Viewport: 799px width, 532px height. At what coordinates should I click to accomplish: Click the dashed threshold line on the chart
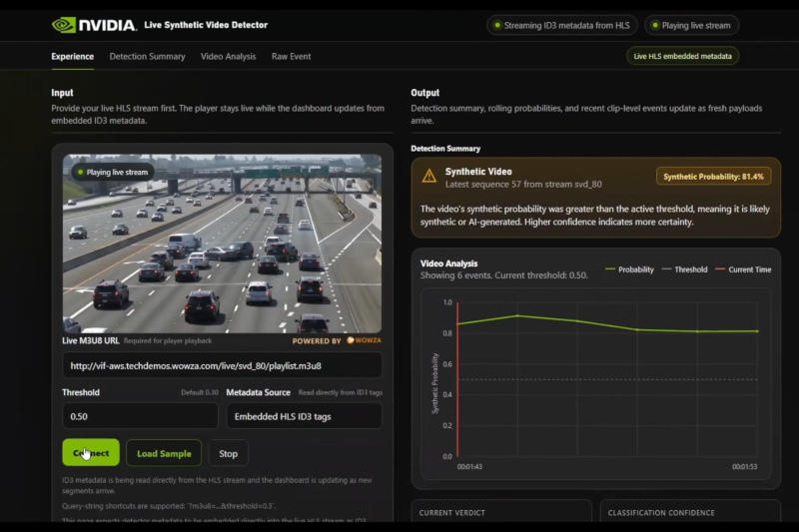click(x=607, y=379)
